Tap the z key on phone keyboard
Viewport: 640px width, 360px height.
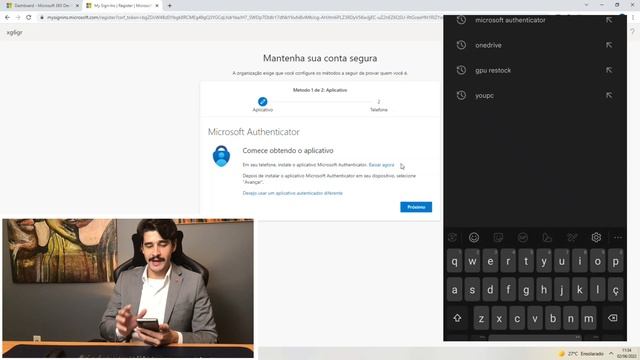(481, 318)
